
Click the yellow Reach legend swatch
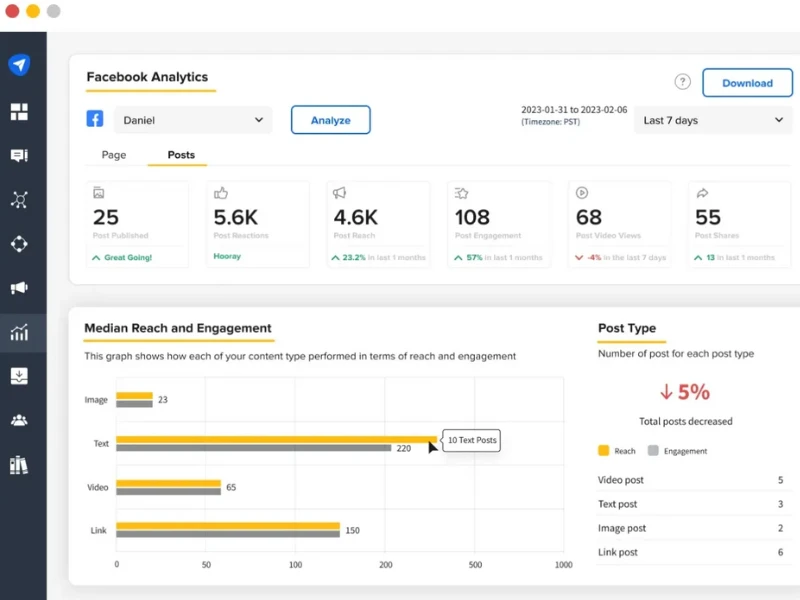[x=604, y=451]
